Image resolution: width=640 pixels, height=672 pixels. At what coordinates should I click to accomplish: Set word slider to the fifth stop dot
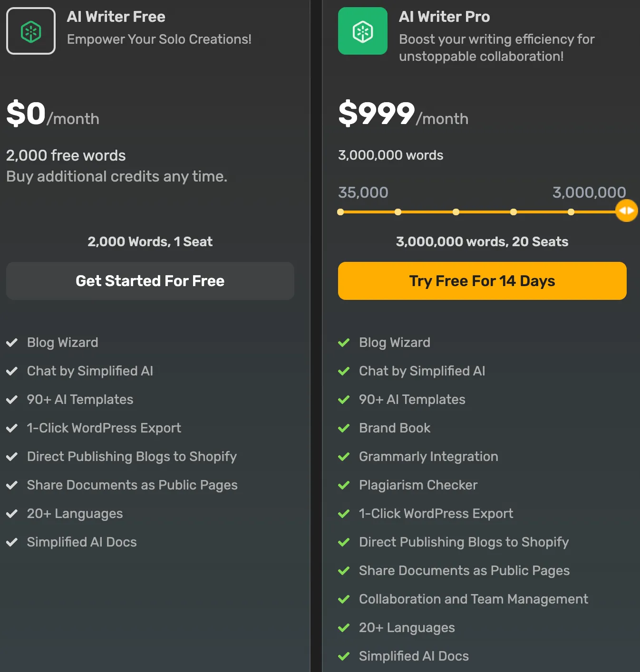[x=571, y=212]
